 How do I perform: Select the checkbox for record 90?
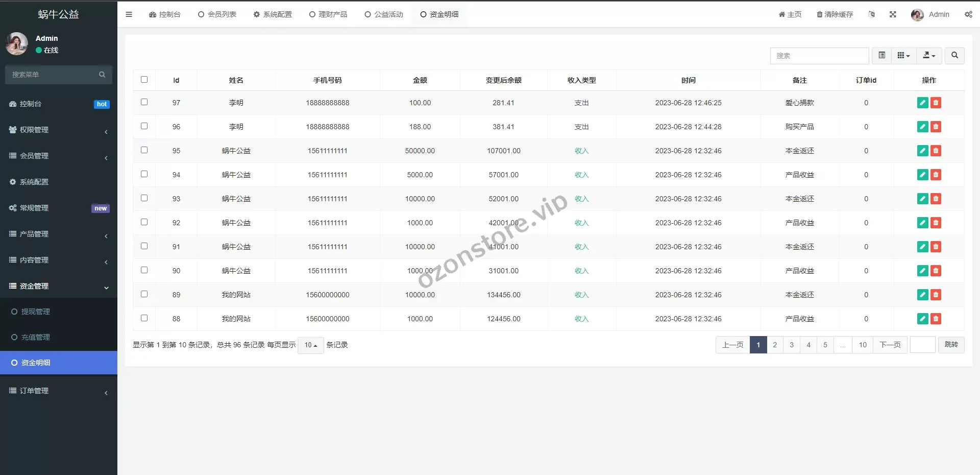(144, 270)
